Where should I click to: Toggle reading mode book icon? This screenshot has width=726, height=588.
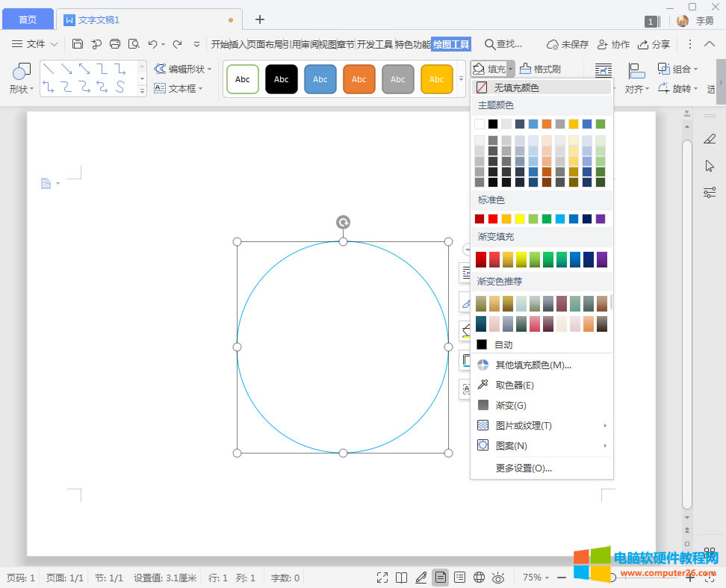coord(402,578)
